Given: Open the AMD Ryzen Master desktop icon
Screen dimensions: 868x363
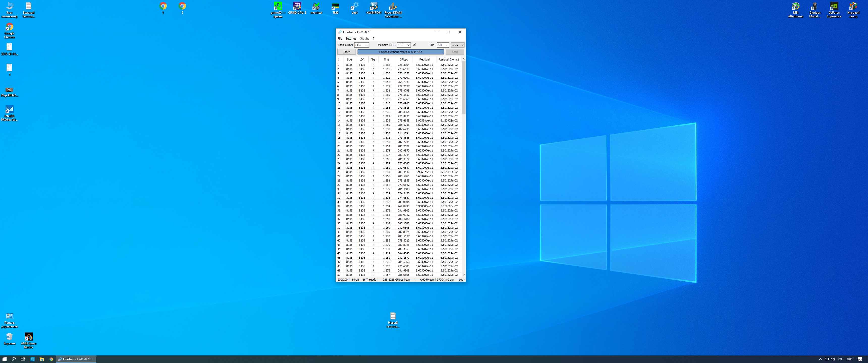Looking at the screenshot, I should (29, 337).
